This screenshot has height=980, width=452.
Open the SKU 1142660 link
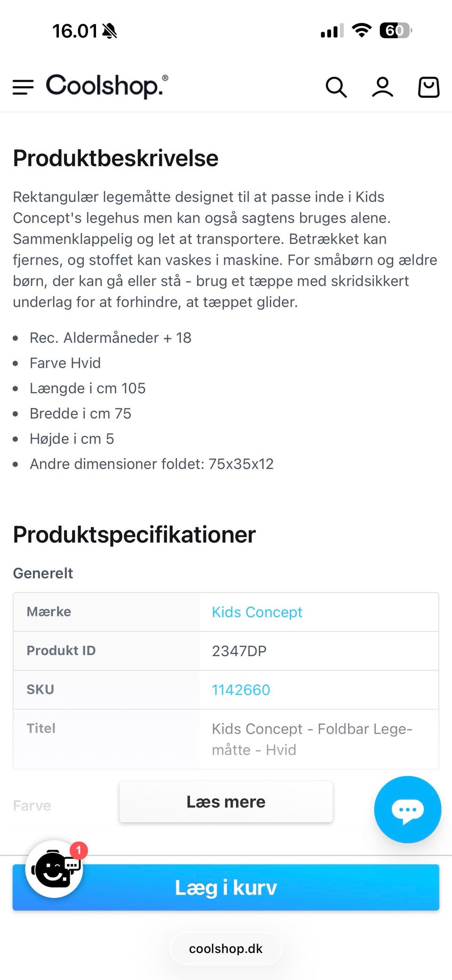pos(241,690)
